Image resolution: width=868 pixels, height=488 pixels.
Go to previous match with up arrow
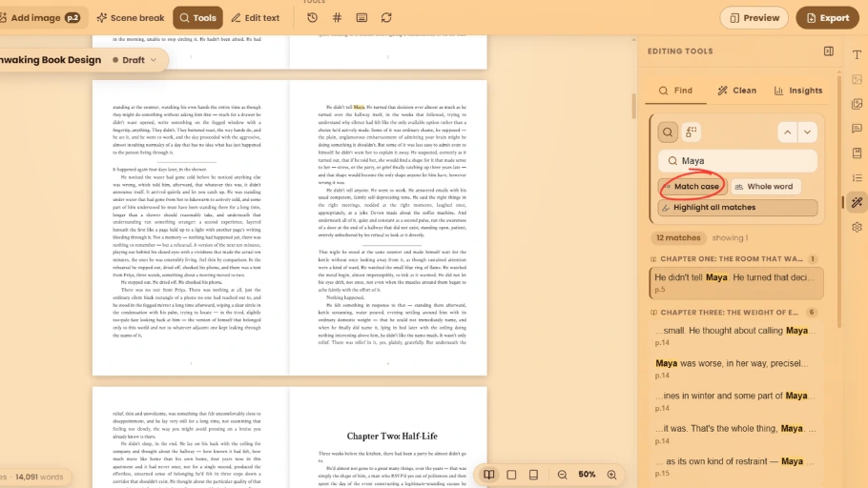coord(787,132)
